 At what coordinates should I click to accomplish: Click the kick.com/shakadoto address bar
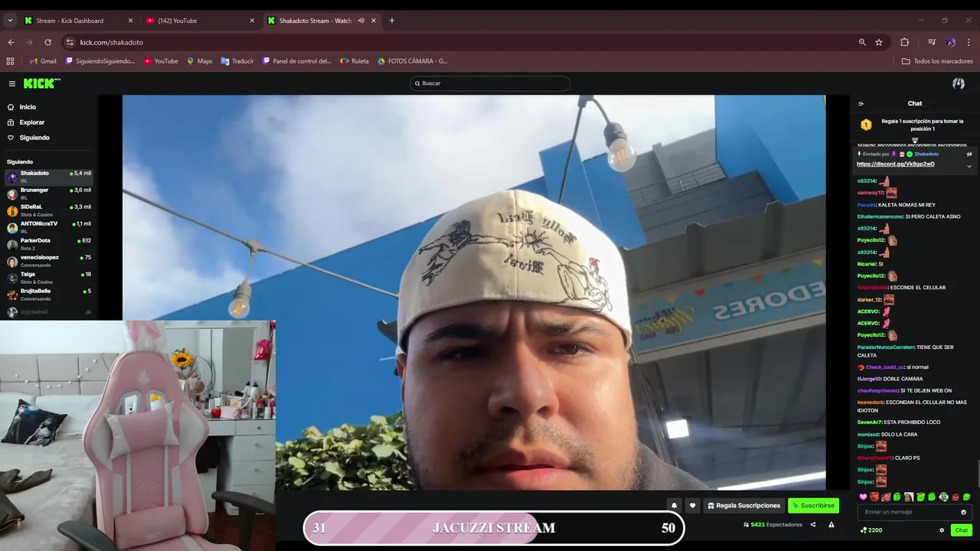click(x=459, y=42)
